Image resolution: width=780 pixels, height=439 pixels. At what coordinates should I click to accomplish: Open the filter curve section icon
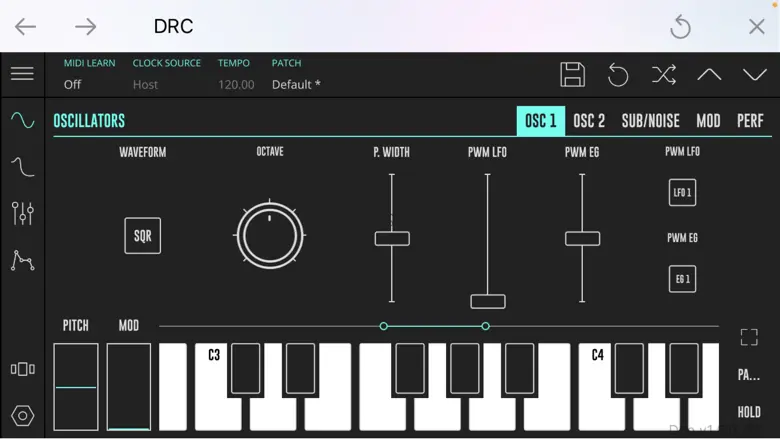(x=23, y=167)
